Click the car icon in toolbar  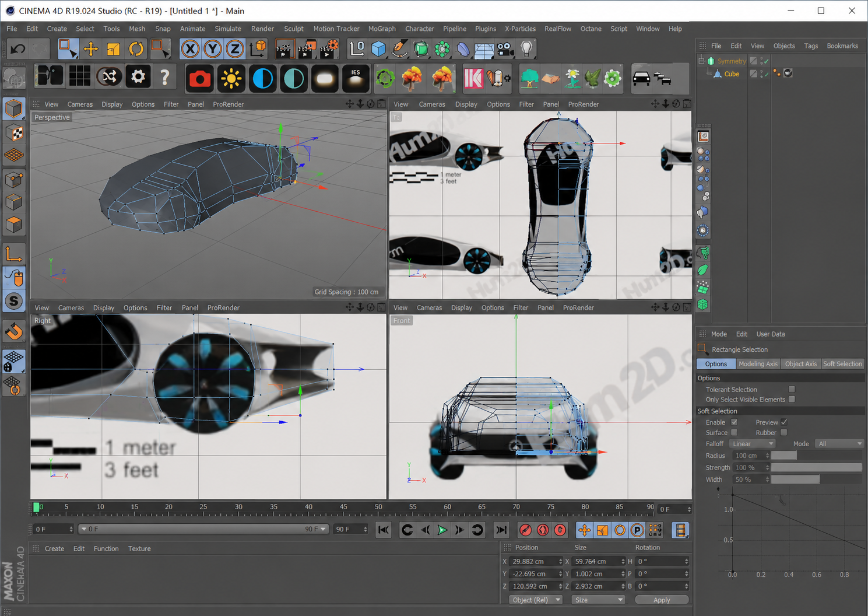(x=641, y=78)
